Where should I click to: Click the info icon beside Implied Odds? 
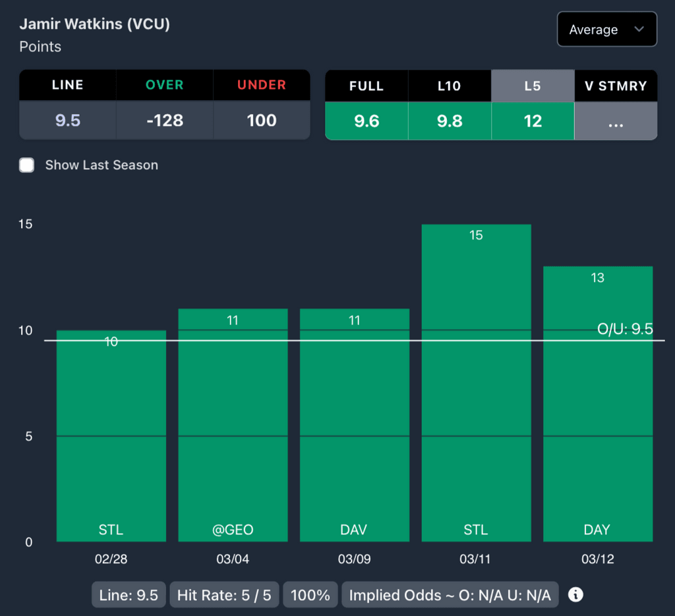(x=575, y=595)
